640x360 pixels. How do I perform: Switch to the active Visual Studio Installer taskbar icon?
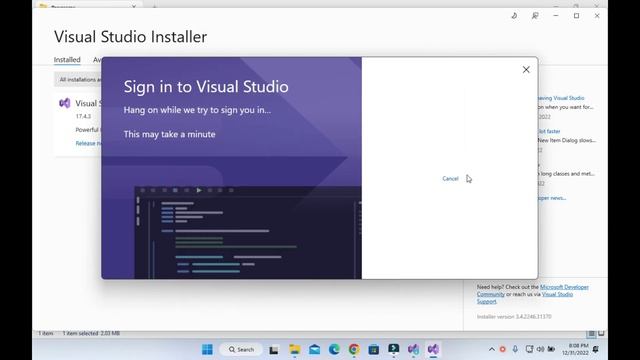[x=433, y=349]
